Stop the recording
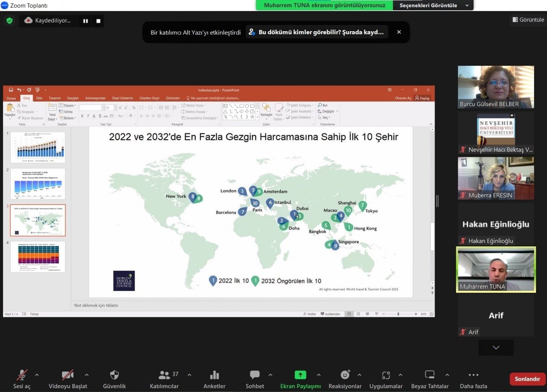The width and height of the screenshot is (547, 392). click(98, 20)
